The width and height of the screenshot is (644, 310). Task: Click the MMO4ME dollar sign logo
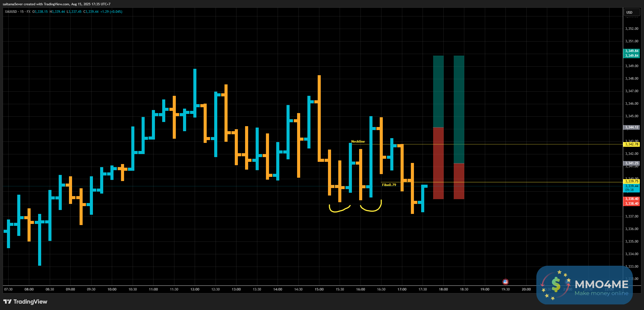[x=556, y=285]
